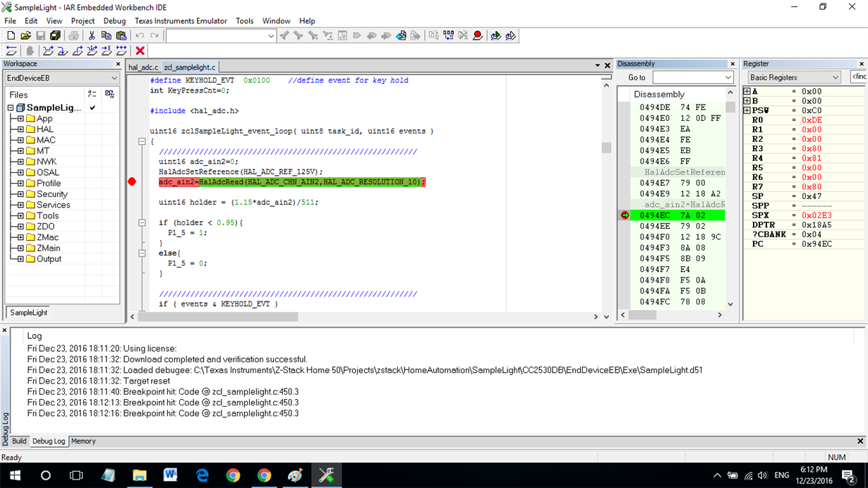
Task: Click the PC register value 0x94EC
Action: (816, 244)
